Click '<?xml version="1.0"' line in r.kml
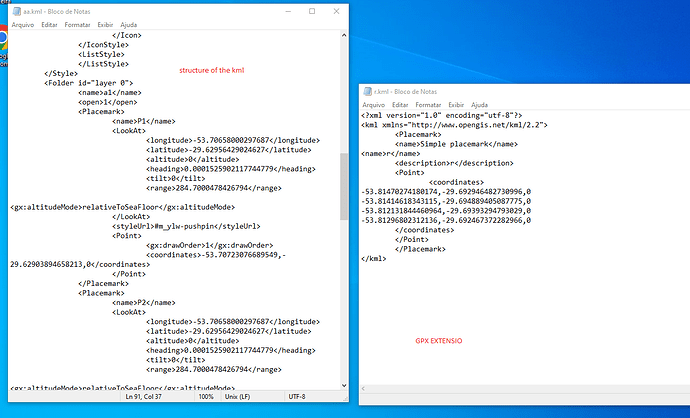 pos(442,116)
